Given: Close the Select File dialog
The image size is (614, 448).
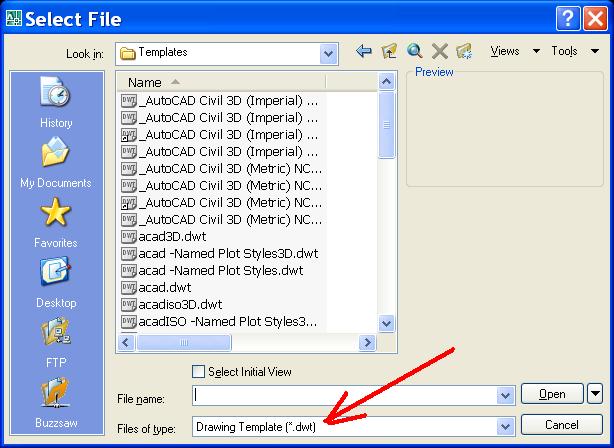Looking at the screenshot, I should 595,18.
